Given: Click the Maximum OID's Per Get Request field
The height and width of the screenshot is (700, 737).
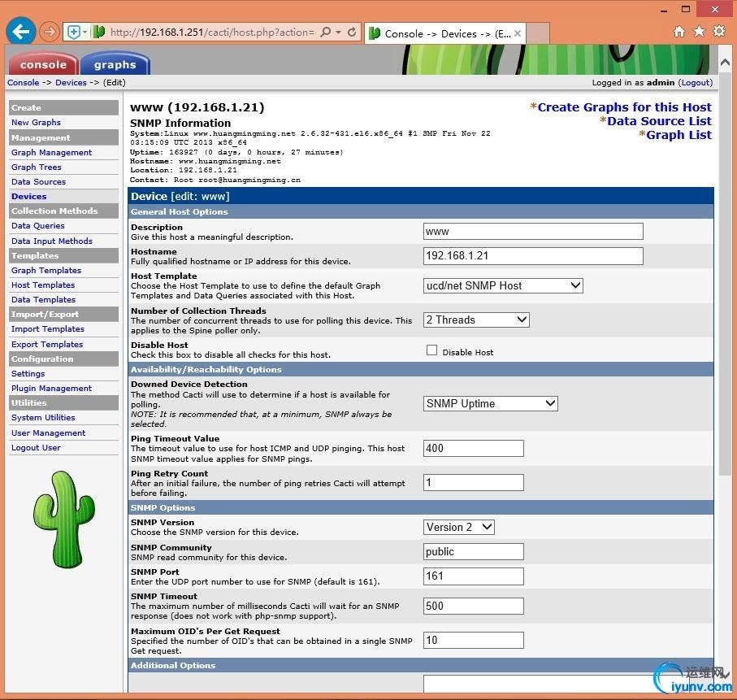Looking at the screenshot, I should click(x=473, y=641).
